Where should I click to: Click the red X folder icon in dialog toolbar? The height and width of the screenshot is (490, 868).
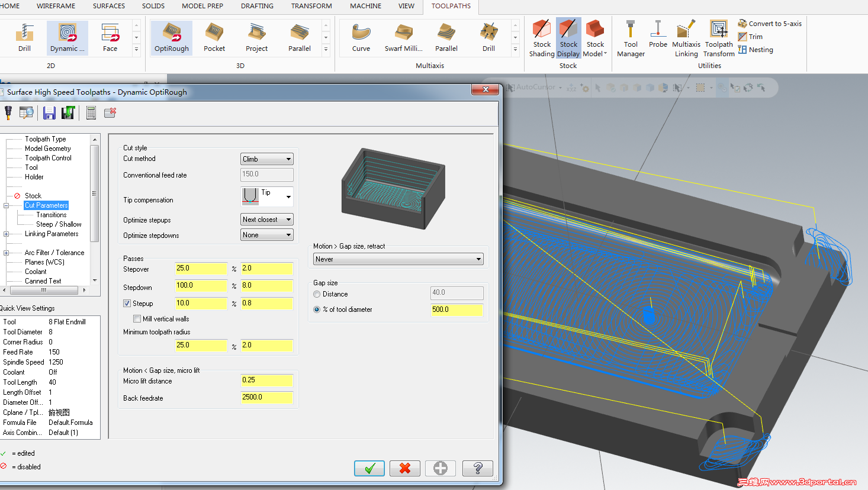(x=110, y=112)
